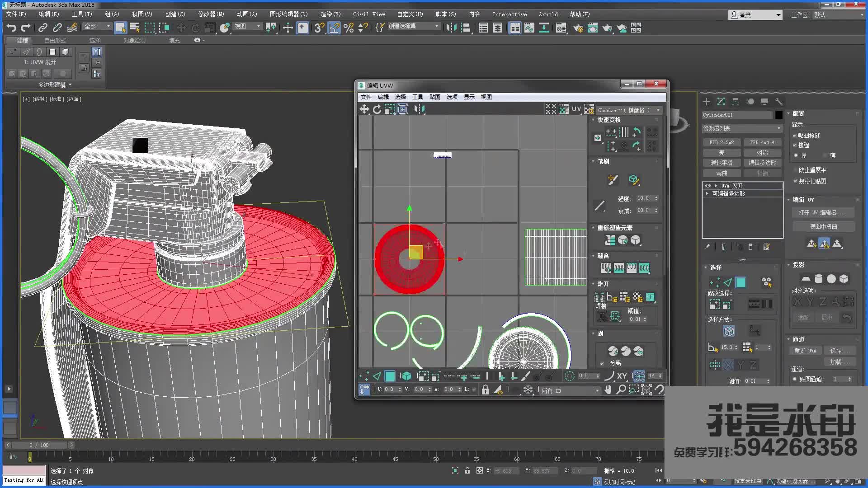Click the object color swatch beside Cylinder001
868x488 pixels.
[778, 115]
